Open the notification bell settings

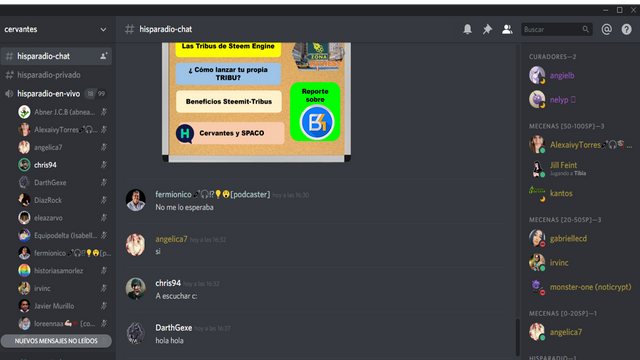point(467,29)
